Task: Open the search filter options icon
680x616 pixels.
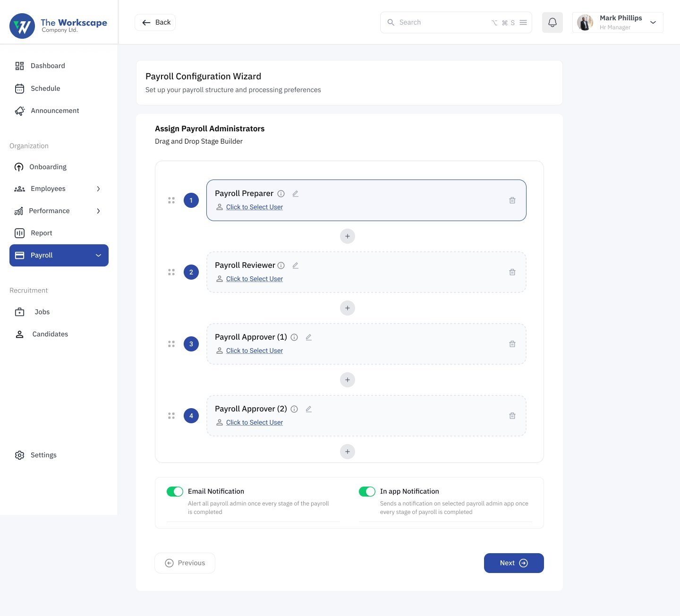Action: point(523,23)
